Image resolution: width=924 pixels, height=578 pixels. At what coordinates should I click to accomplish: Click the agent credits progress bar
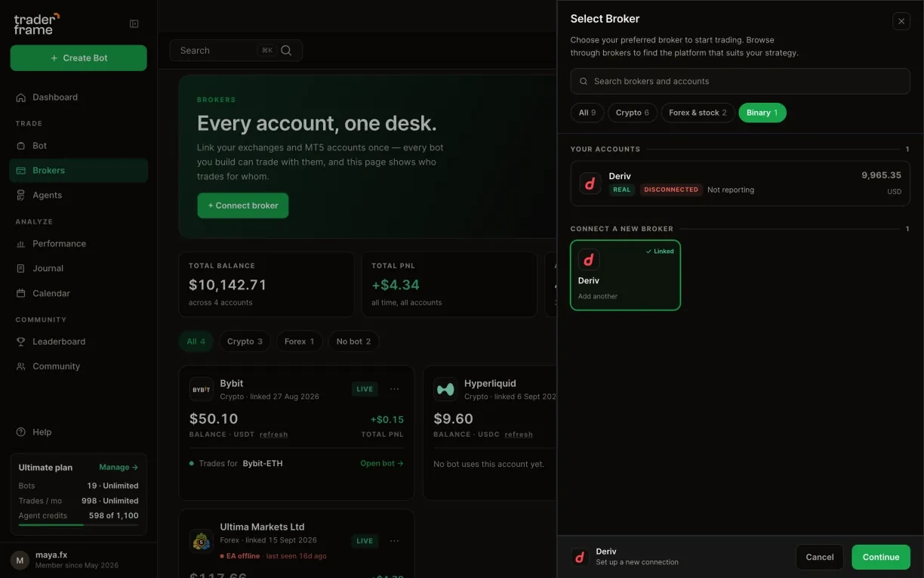(x=79, y=524)
